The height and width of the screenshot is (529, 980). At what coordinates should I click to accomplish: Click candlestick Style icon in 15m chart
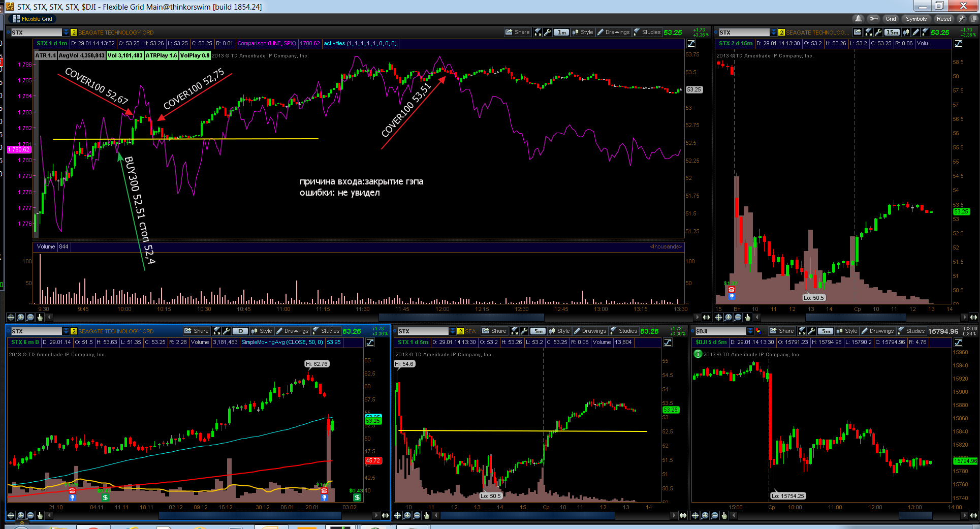point(906,32)
